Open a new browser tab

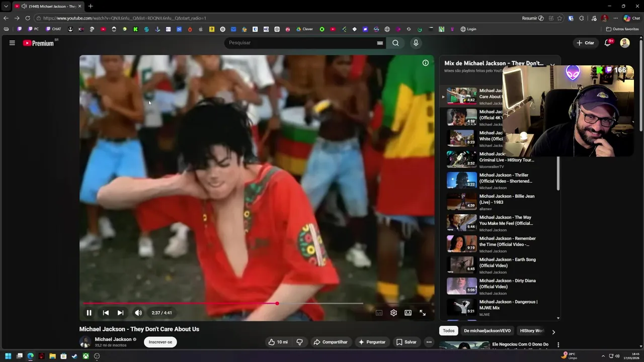tap(91, 6)
